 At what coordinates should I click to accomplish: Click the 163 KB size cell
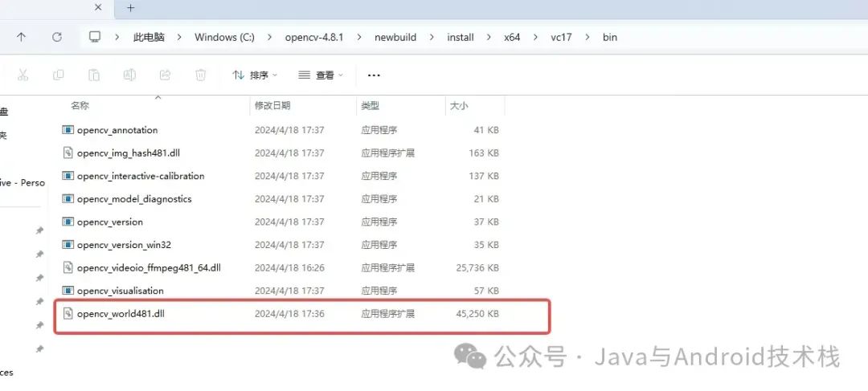click(x=484, y=153)
